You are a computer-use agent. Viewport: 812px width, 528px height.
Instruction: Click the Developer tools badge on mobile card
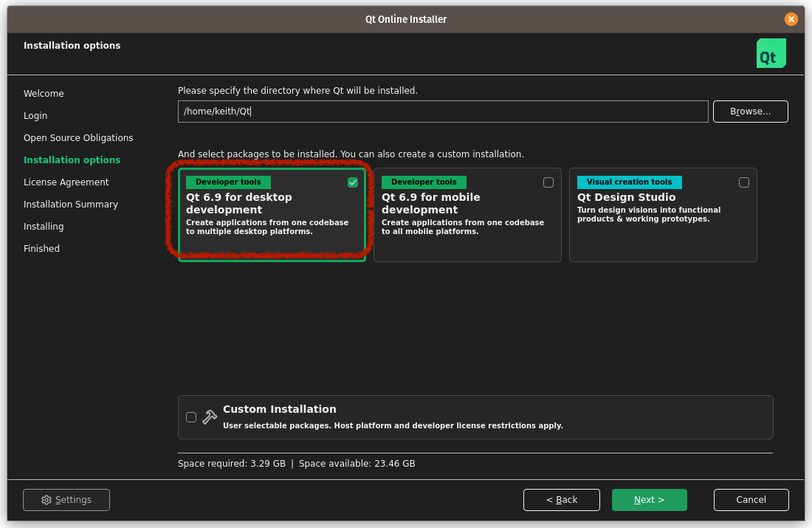[x=423, y=182]
